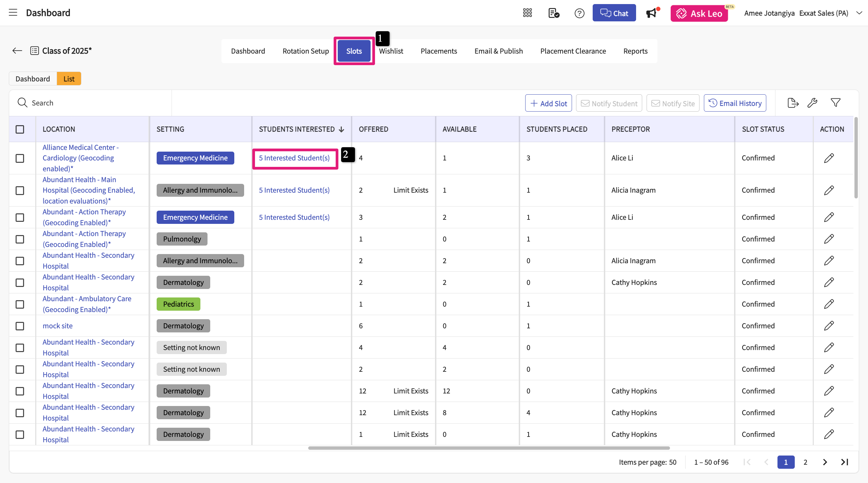Viewport: 868px width, 483px height.
Task: Open Abundant Health Main Hospital interested students link
Action: 294,190
